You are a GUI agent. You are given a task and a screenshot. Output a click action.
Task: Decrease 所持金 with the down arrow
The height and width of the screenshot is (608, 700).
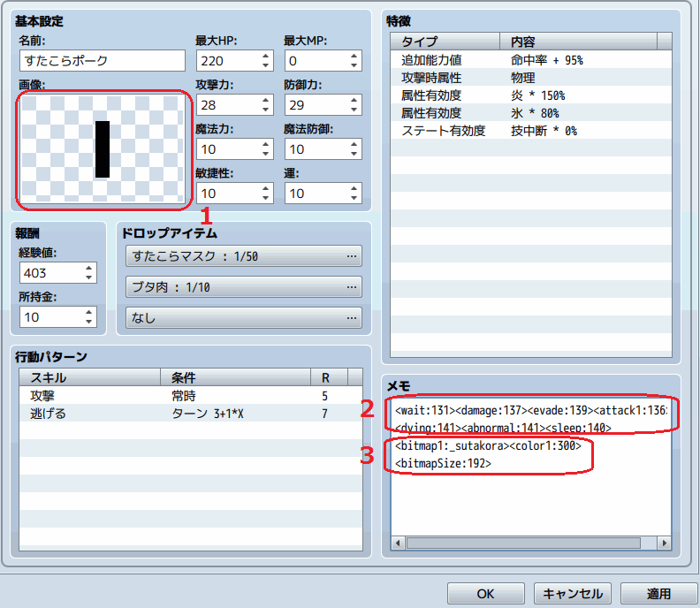point(89,322)
